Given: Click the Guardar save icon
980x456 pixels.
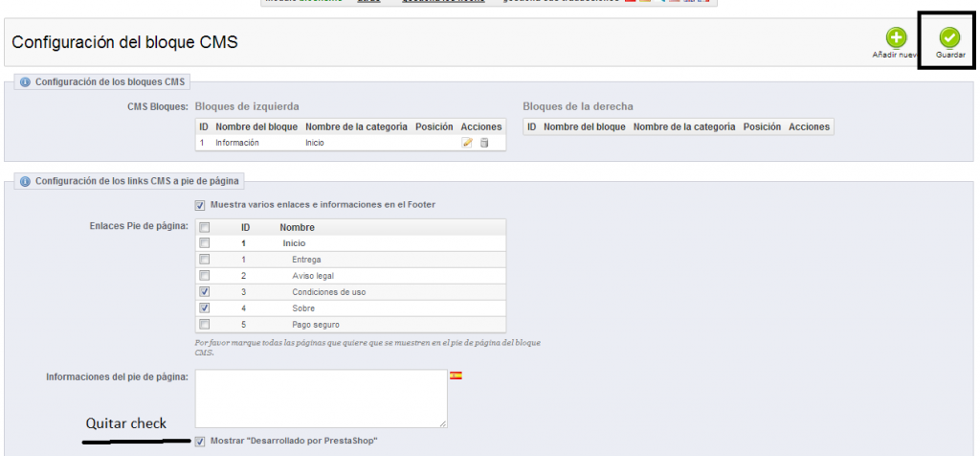Looking at the screenshot, I should (x=949, y=38).
